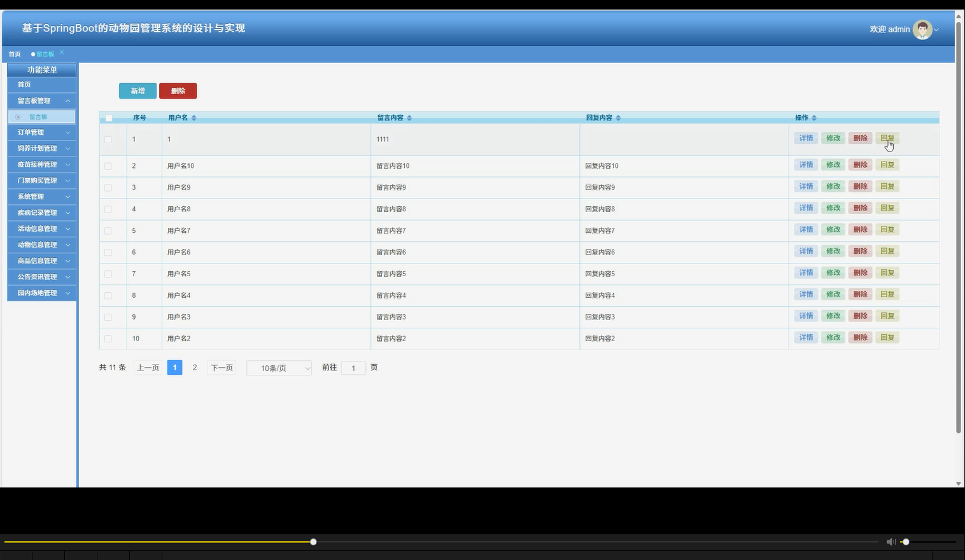Check the checkbox for 用户名2 row

coord(108,339)
